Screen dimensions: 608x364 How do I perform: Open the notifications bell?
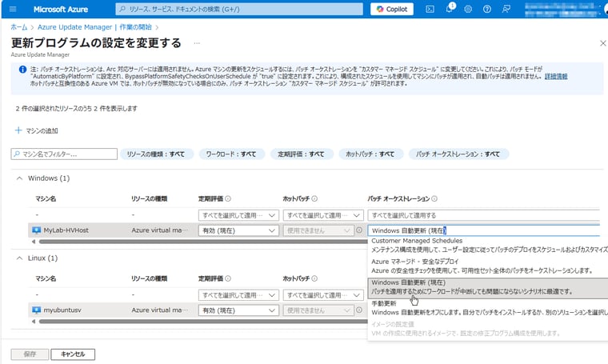[450, 9]
